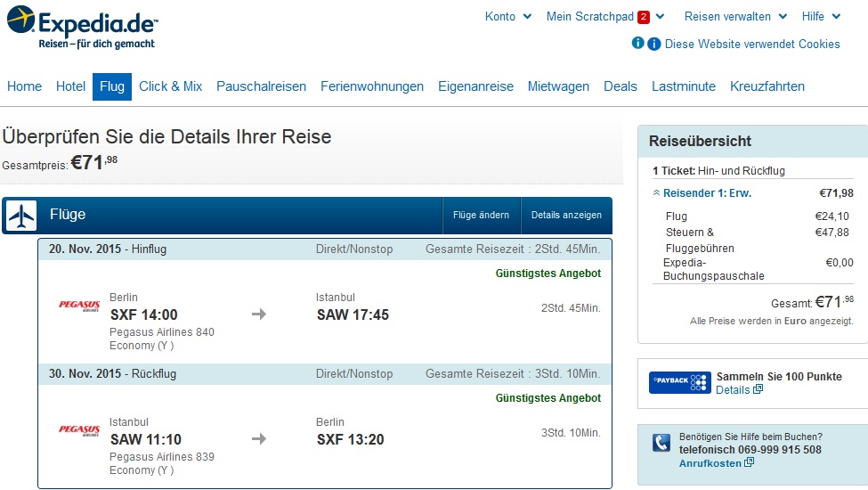Open the Payback Details link

coord(733,390)
